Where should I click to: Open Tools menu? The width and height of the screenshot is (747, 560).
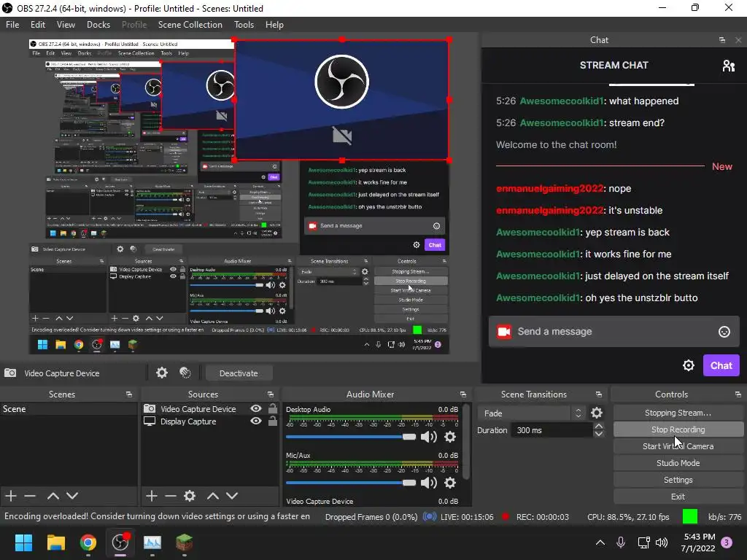point(244,25)
